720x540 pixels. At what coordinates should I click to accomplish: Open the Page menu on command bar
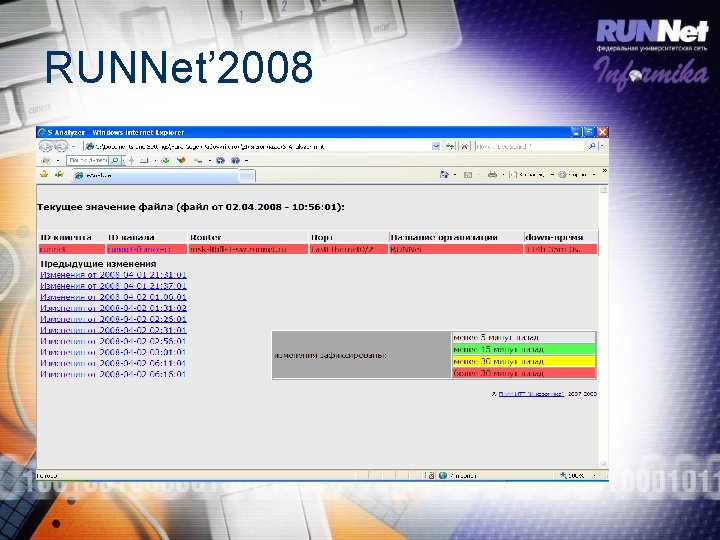[531, 174]
